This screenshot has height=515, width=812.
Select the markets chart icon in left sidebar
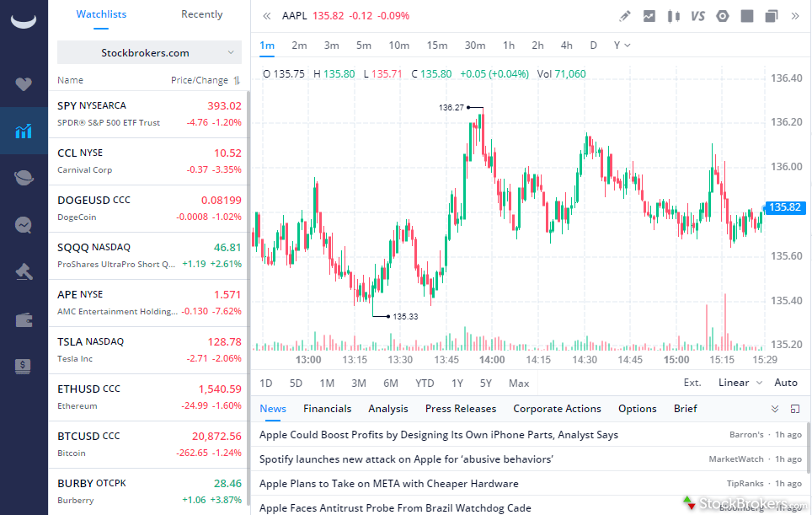pos(23,131)
